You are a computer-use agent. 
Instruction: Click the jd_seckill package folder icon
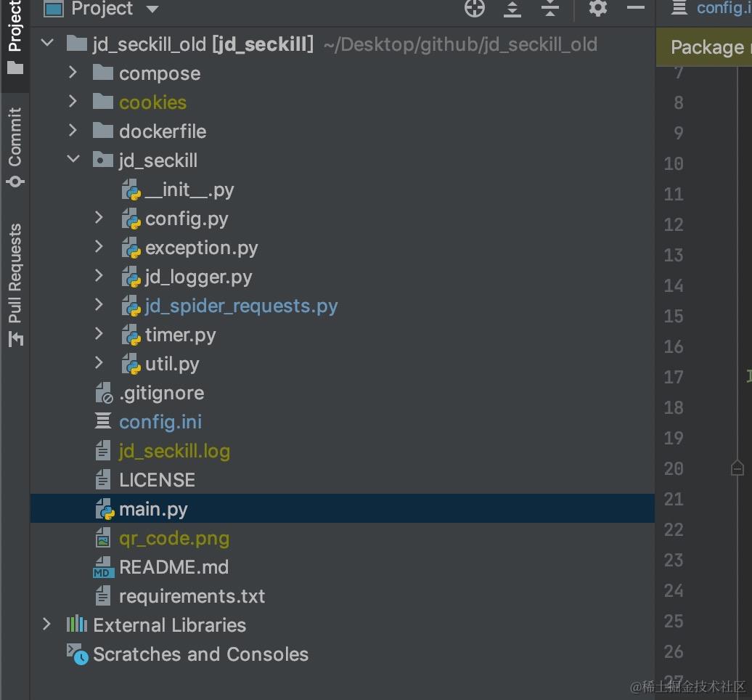pos(102,159)
